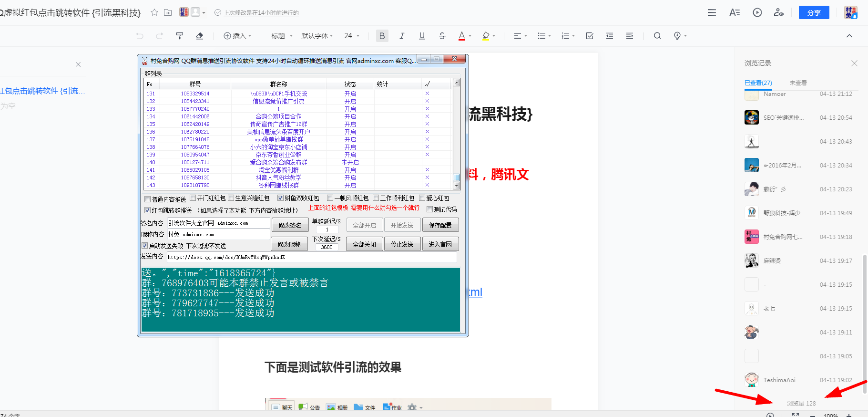
Task: Toggle bold formatting
Action: tap(382, 36)
